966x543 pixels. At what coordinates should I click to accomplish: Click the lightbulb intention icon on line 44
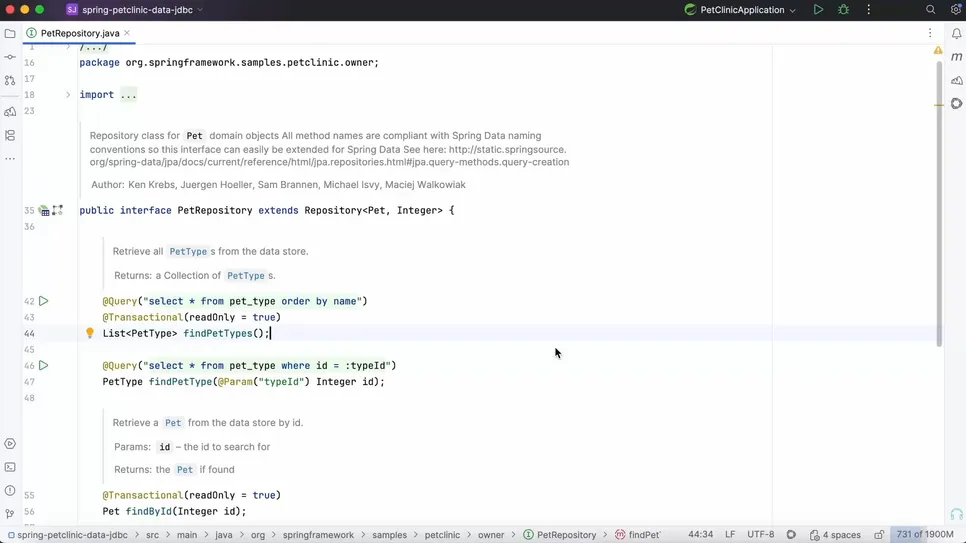(90, 333)
